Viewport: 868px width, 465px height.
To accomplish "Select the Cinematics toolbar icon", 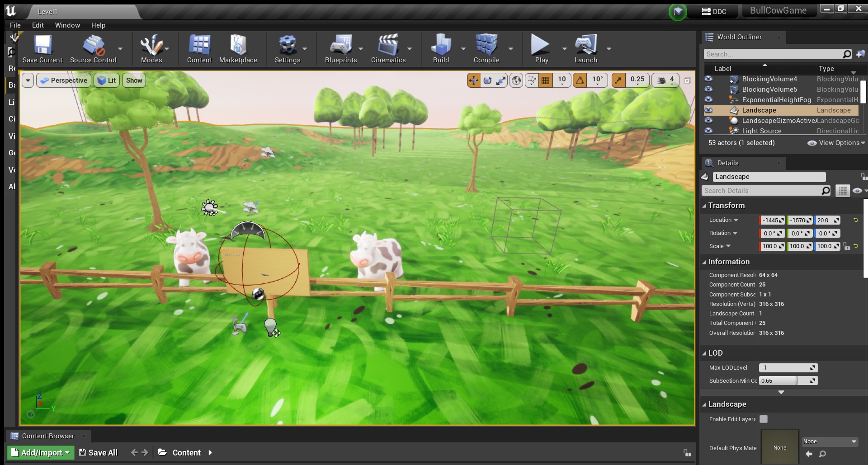I will pos(388,47).
